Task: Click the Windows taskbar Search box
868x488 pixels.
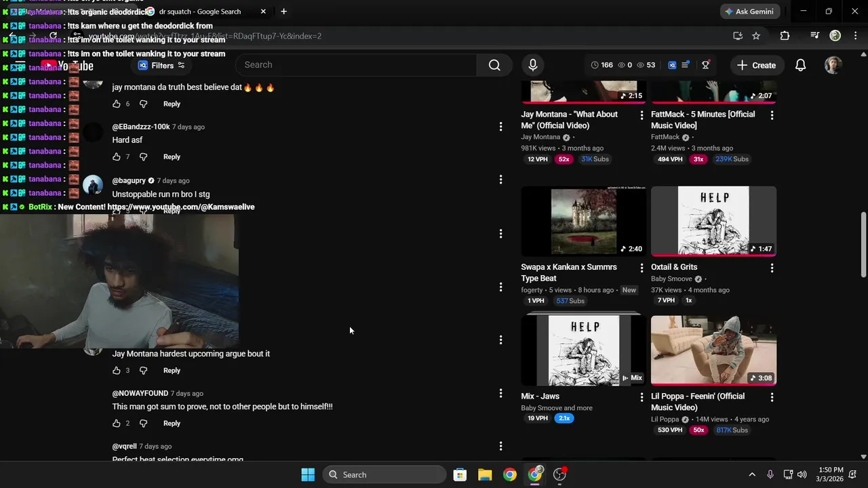Action: (x=384, y=474)
